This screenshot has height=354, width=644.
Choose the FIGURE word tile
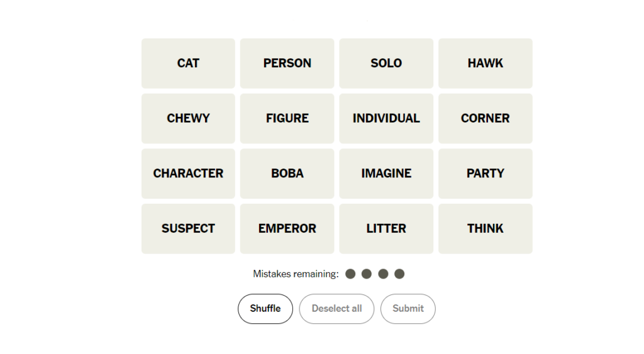(287, 118)
